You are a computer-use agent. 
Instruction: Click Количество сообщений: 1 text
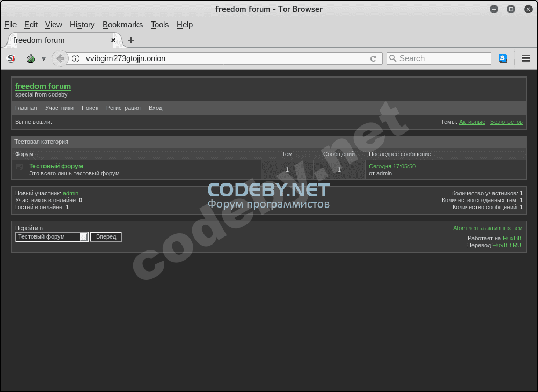tap(488, 208)
